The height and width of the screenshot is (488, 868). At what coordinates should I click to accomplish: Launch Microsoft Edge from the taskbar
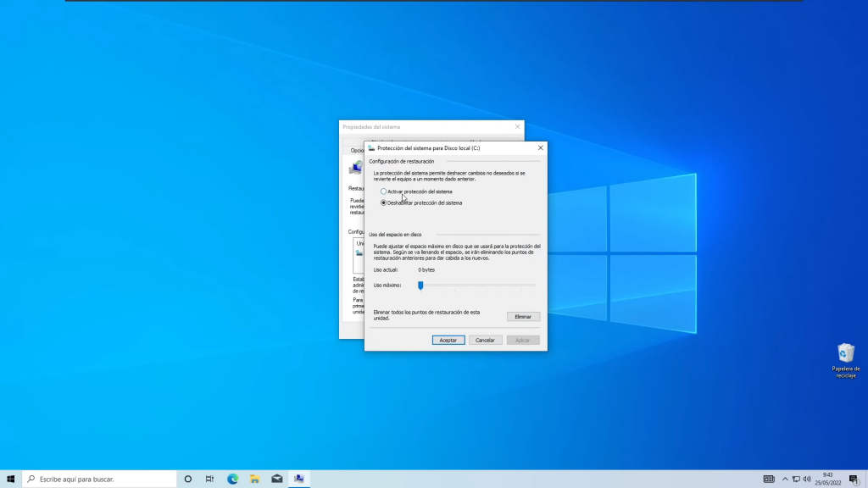tap(232, 479)
